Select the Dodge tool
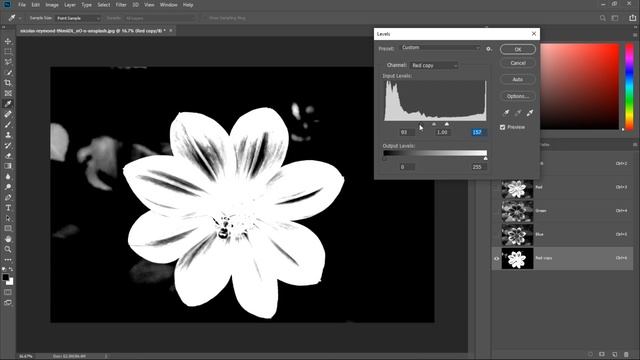This screenshot has width=640, height=360. point(8,187)
